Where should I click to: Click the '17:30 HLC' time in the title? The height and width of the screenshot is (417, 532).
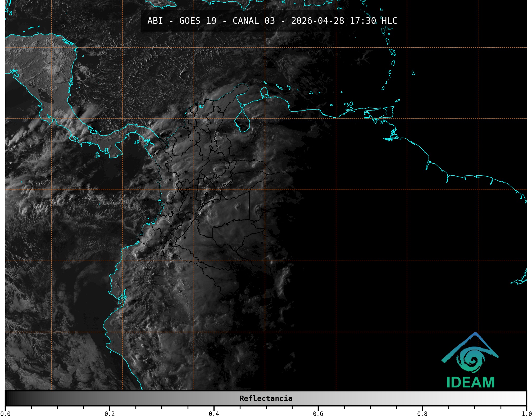tap(373, 21)
